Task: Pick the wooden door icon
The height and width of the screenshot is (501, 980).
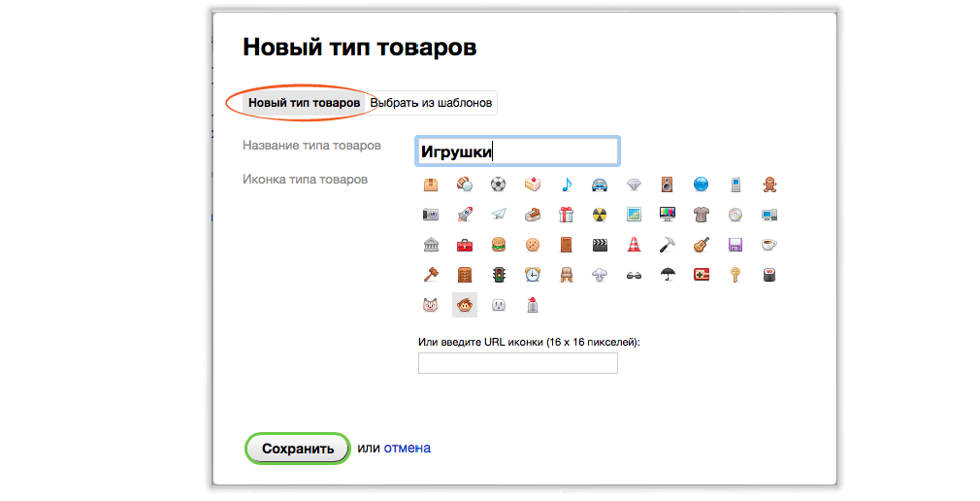Action: 567,245
